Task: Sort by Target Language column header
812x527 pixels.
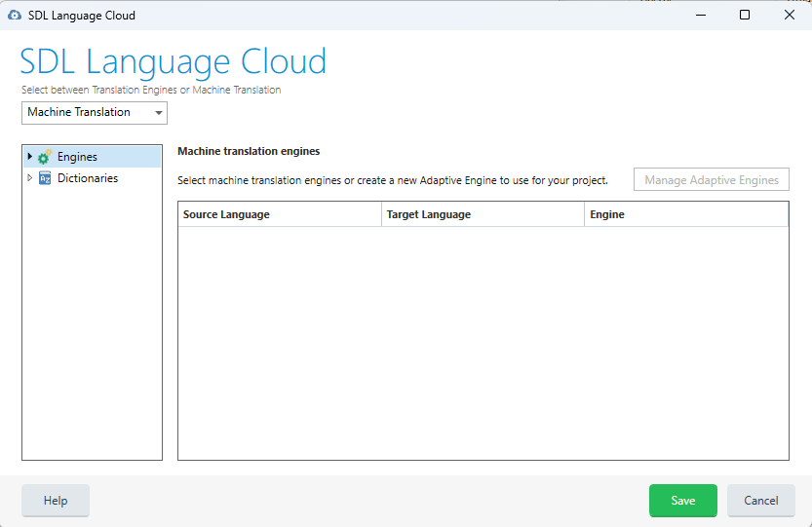Action: point(483,214)
